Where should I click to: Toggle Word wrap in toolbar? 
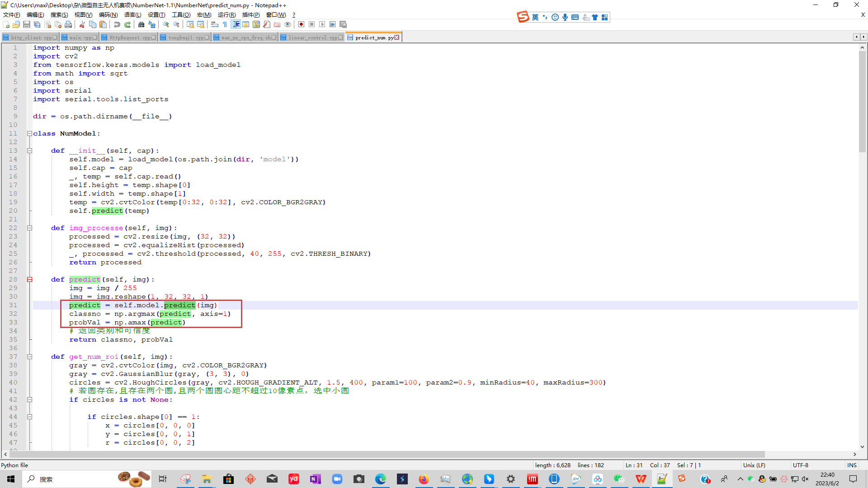[215, 24]
